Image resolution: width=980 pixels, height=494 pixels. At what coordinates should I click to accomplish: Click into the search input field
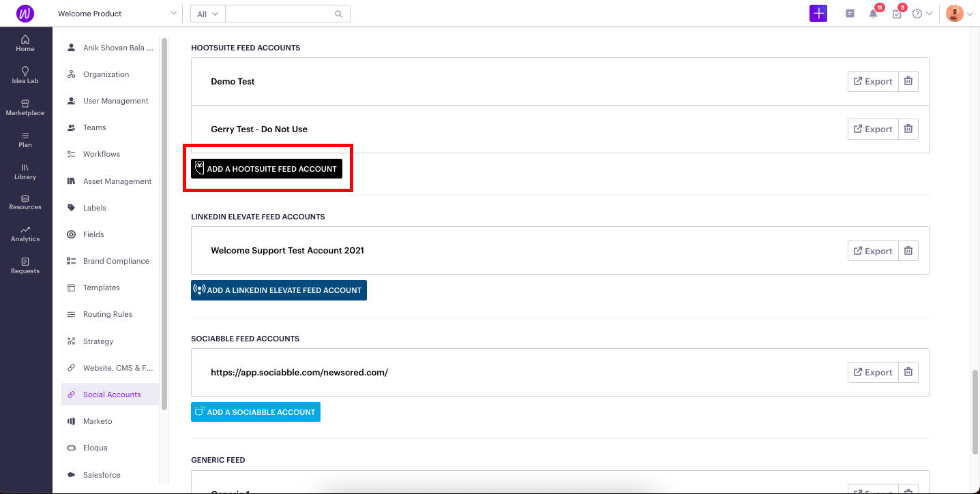[280, 14]
